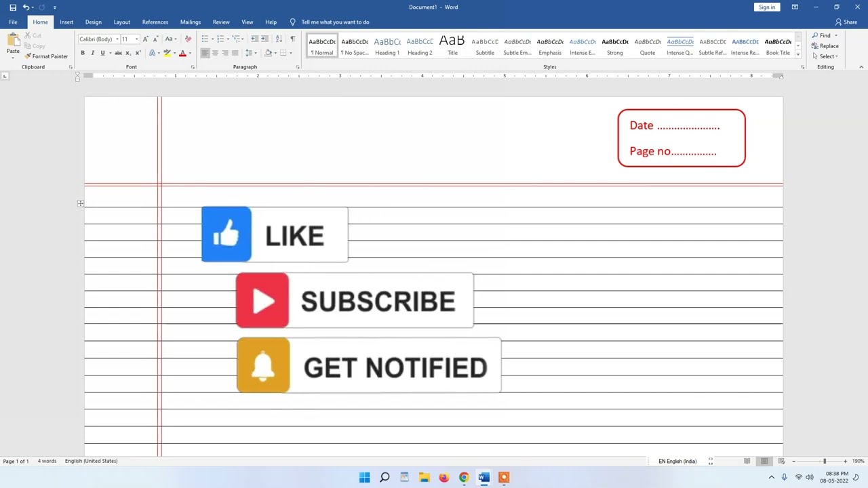
Task: Expand the Paste options arrow
Action: point(13,58)
